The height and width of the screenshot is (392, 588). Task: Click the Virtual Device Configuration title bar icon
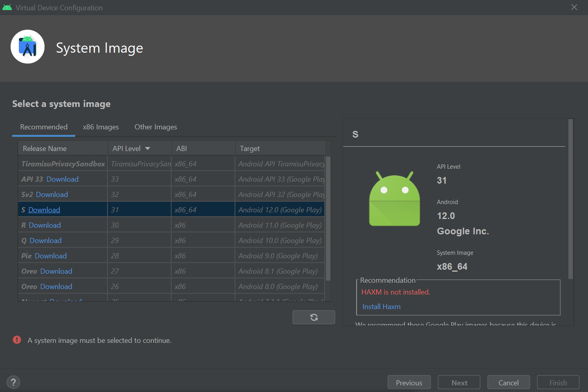click(7, 7)
